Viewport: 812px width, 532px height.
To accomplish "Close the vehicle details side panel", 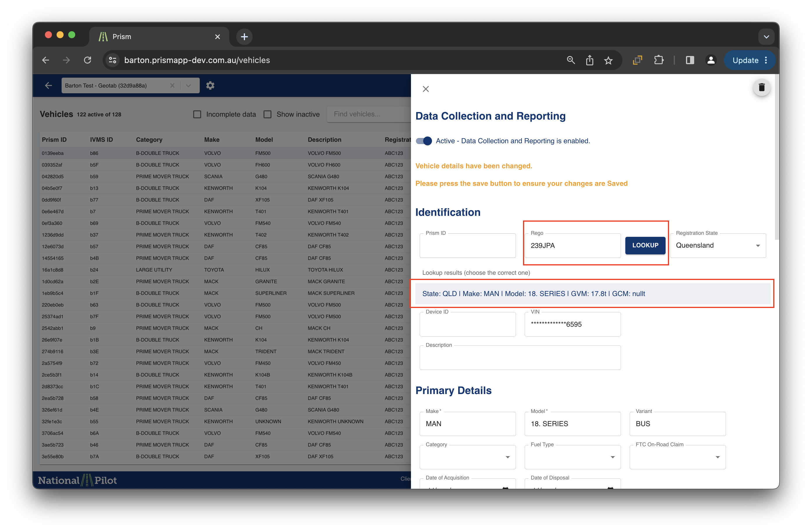I will tap(426, 89).
